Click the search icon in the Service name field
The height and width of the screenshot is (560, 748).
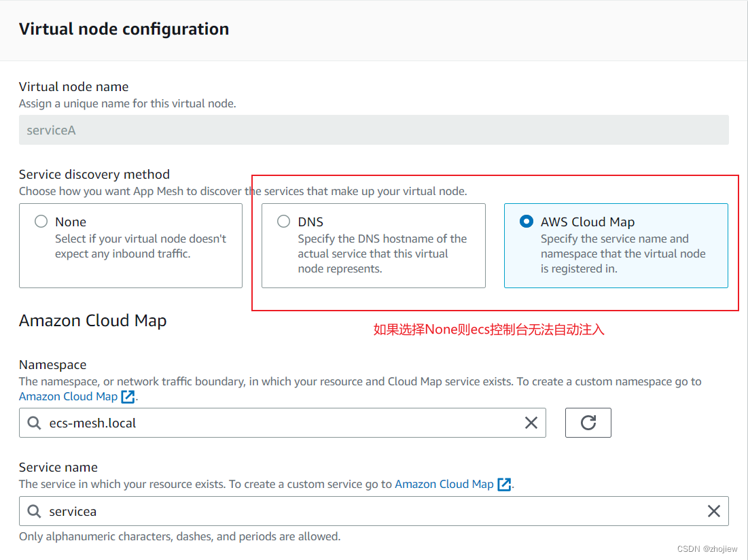(x=35, y=511)
